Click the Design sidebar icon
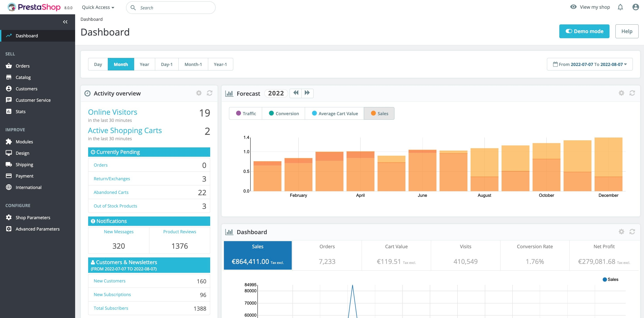 [9, 153]
